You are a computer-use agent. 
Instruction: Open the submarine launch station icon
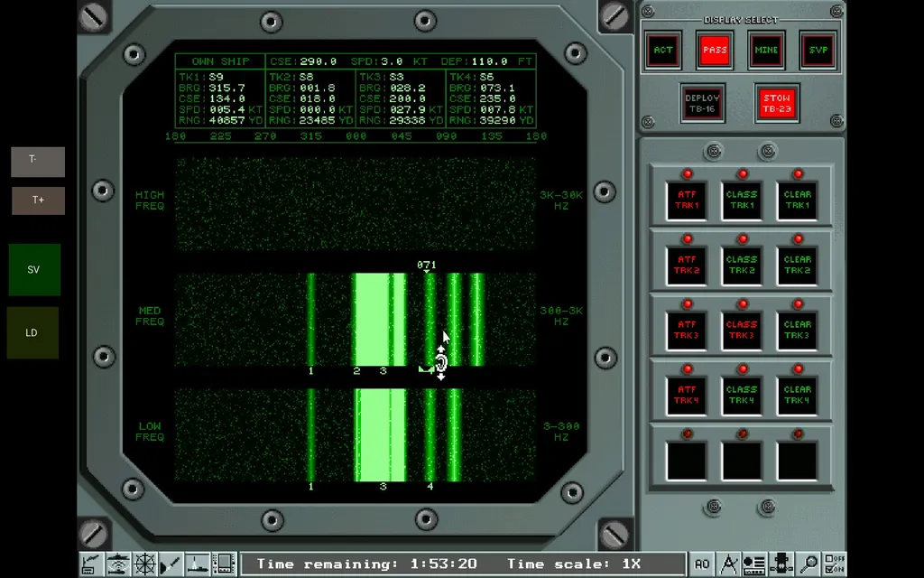pos(782,564)
